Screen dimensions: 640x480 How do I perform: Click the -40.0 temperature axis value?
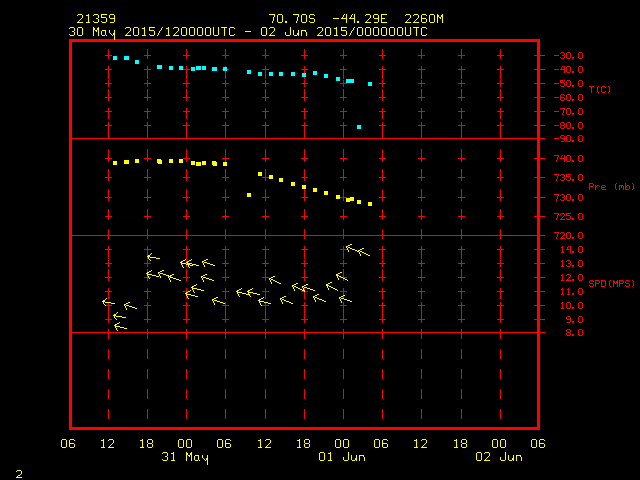pyautogui.click(x=568, y=70)
